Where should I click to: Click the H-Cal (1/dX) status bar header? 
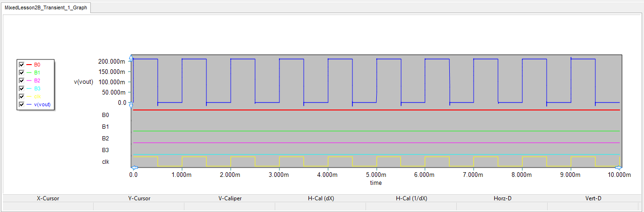click(x=411, y=198)
